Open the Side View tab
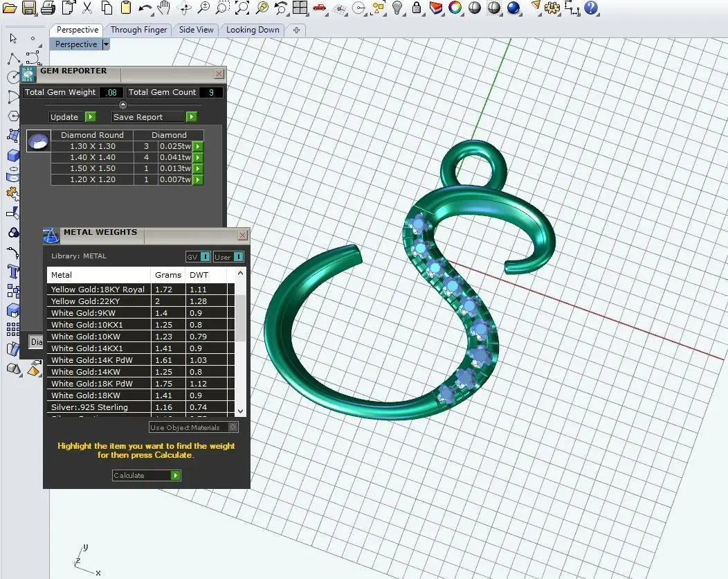Viewport: 728px width, 579px height. [196, 30]
